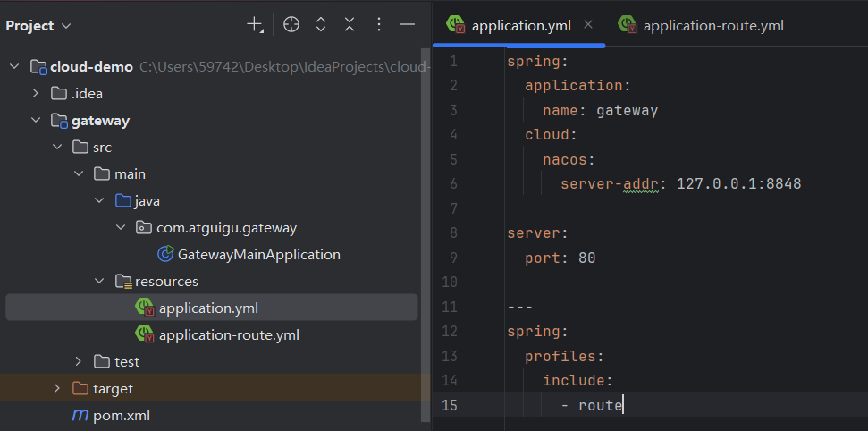This screenshot has height=431, width=868.
Task: Click the Spring icon beside application.yml in tree
Action: point(145,307)
